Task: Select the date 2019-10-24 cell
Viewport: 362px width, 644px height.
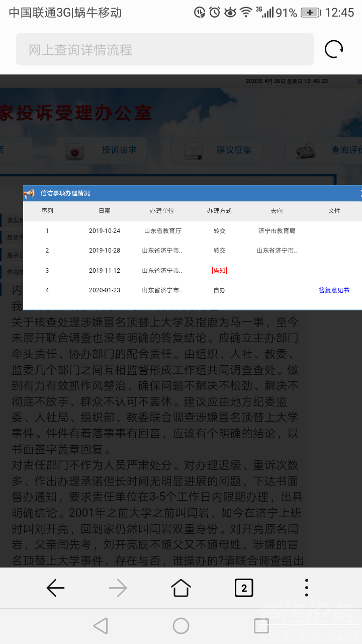Action: [105, 231]
